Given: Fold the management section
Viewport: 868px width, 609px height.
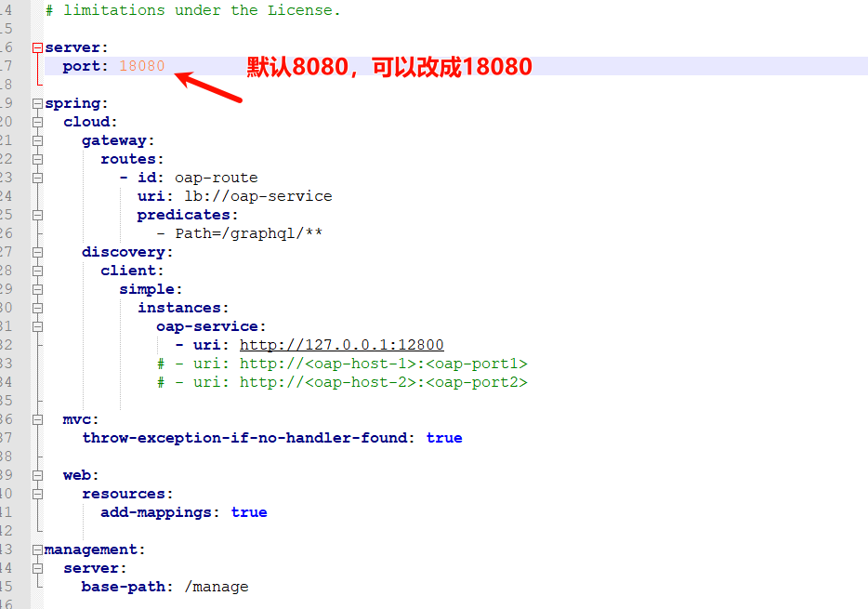Looking at the screenshot, I should click(37, 549).
